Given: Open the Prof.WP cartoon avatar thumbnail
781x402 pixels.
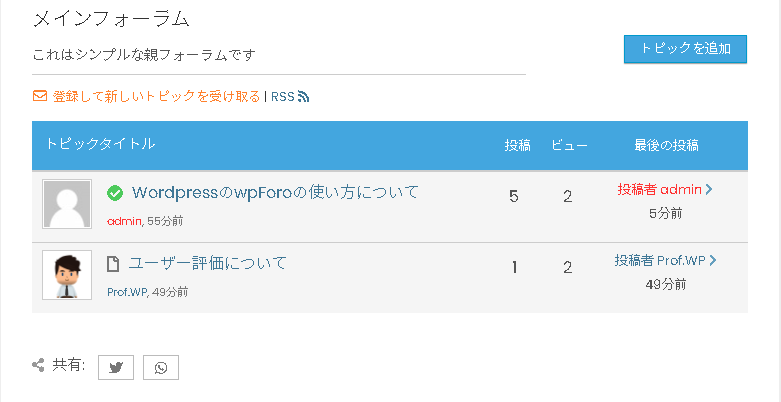Looking at the screenshot, I should tap(67, 275).
